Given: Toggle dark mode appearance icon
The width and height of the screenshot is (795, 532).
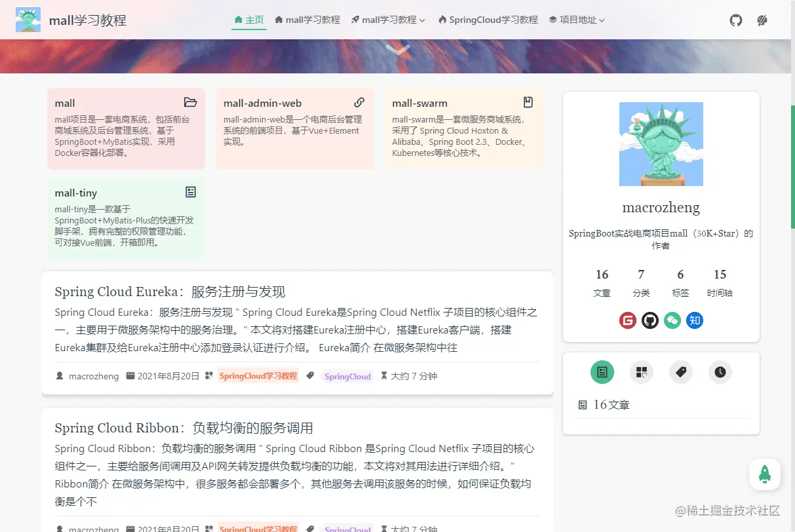Looking at the screenshot, I should coord(762,20).
